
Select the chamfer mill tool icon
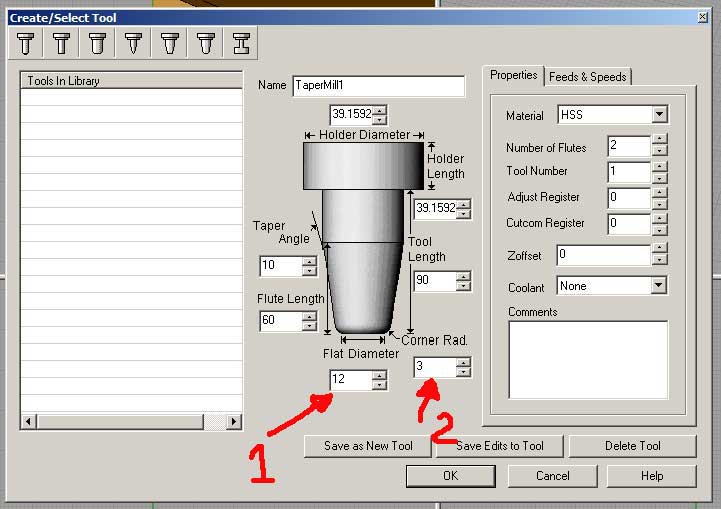(x=170, y=43)
